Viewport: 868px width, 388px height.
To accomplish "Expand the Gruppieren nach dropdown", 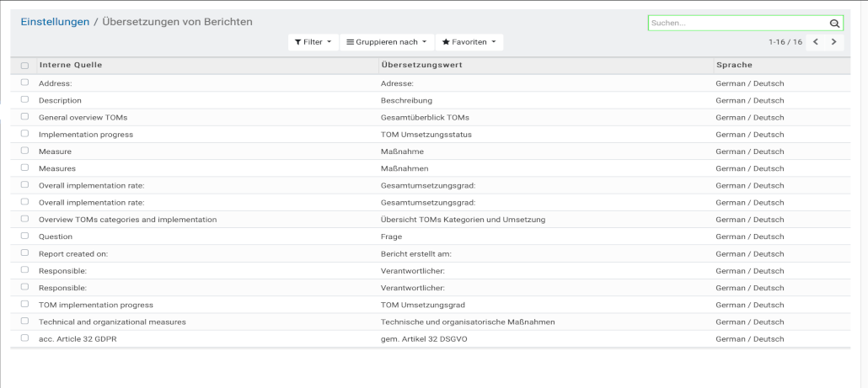I will [x=386, y=42].
